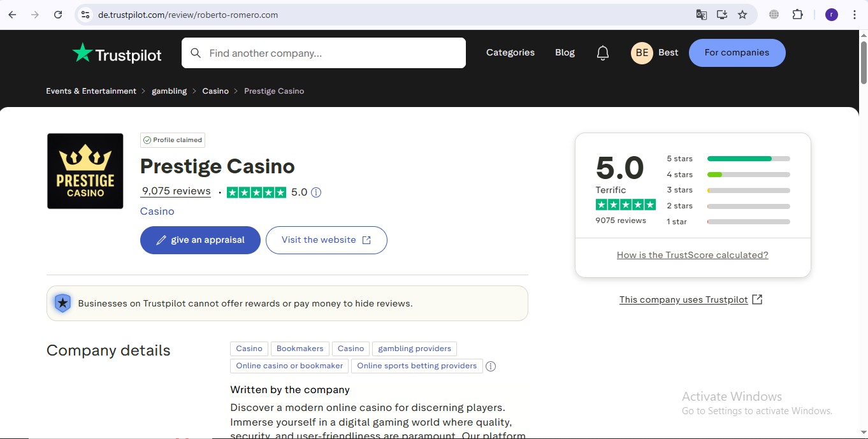Open Casino breadcrumb link
868x439 pixels.
(x=215, y=91)
